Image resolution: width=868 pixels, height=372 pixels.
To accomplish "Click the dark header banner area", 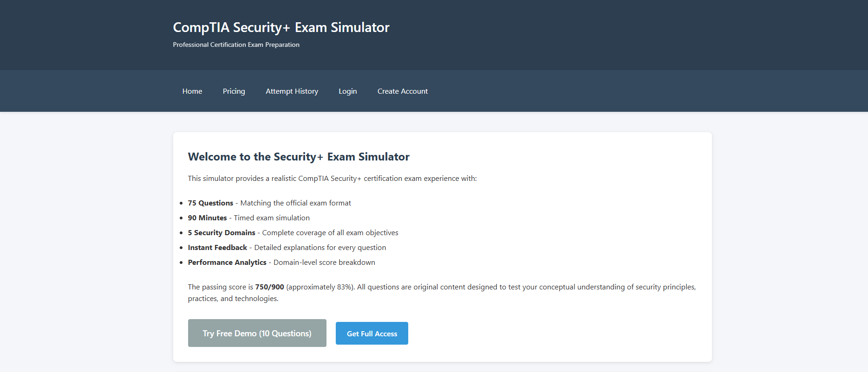I will [x=604, y=35].
